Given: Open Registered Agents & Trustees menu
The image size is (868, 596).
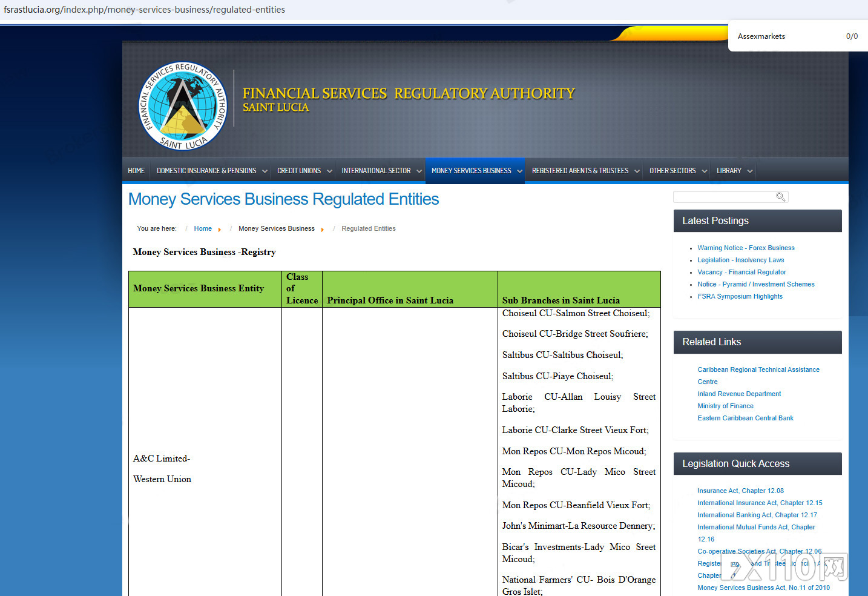Looking at the screenshot, I should tap(580, 171).
